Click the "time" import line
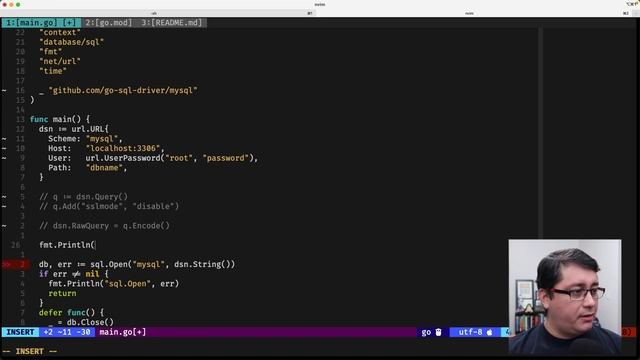The height and width of the screenshot is (360, 640). (53, 71)
